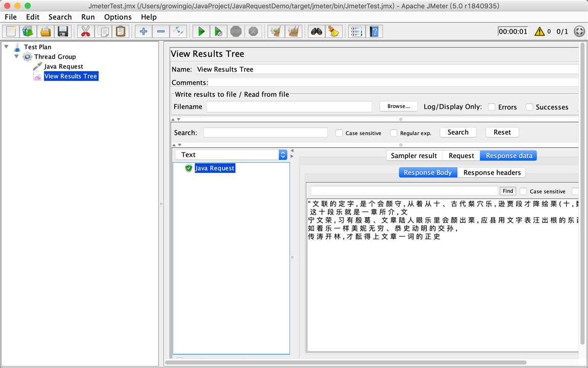The height and width of the screenshot is (368, 588).
Task: Collapse the Test Plan tree node
Action: pos(6,47)
